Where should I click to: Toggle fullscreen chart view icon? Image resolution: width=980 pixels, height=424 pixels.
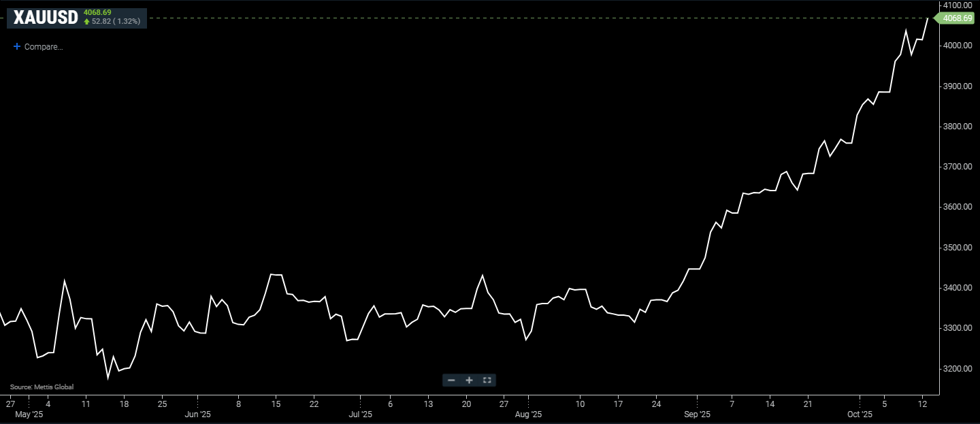[x=487, y=380]
